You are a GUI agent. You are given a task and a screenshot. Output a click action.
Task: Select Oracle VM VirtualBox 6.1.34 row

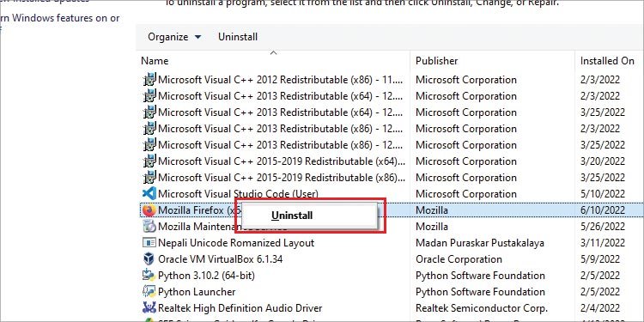pos(389,259)
